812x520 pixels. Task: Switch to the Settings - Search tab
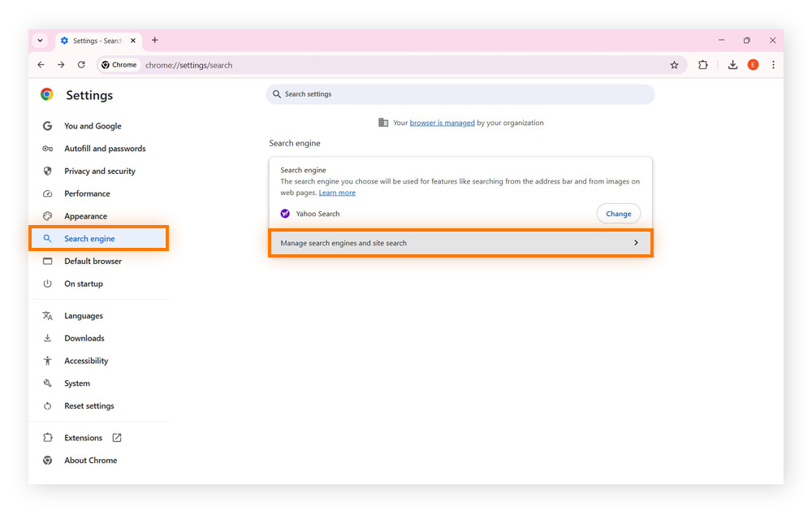pyautogui.click(x=96, y=40)
